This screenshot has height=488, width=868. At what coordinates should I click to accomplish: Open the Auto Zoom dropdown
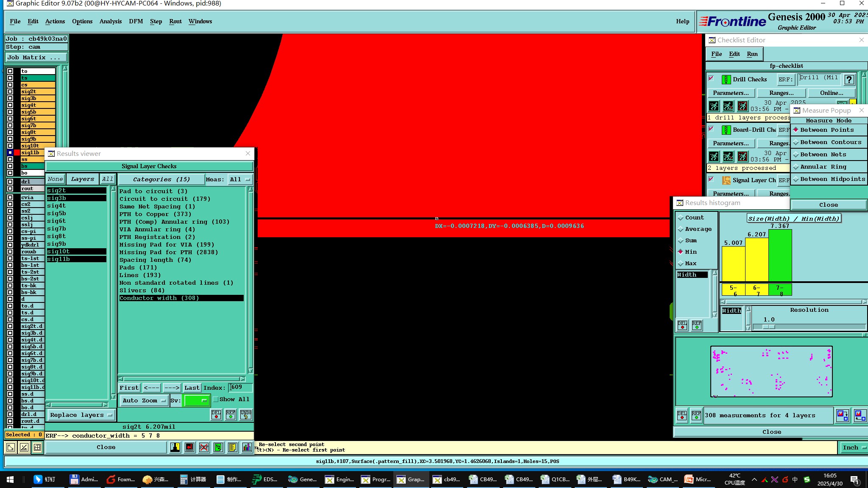click(144, 400)
